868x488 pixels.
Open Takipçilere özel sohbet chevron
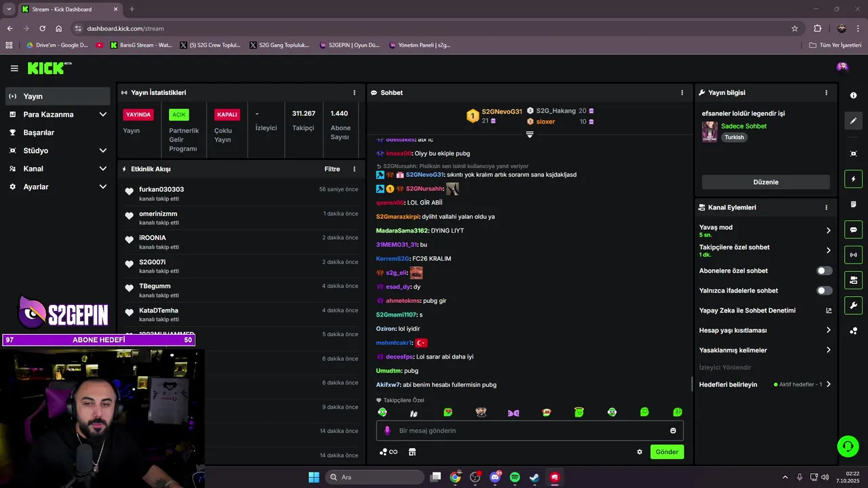[x=828, y=250]
